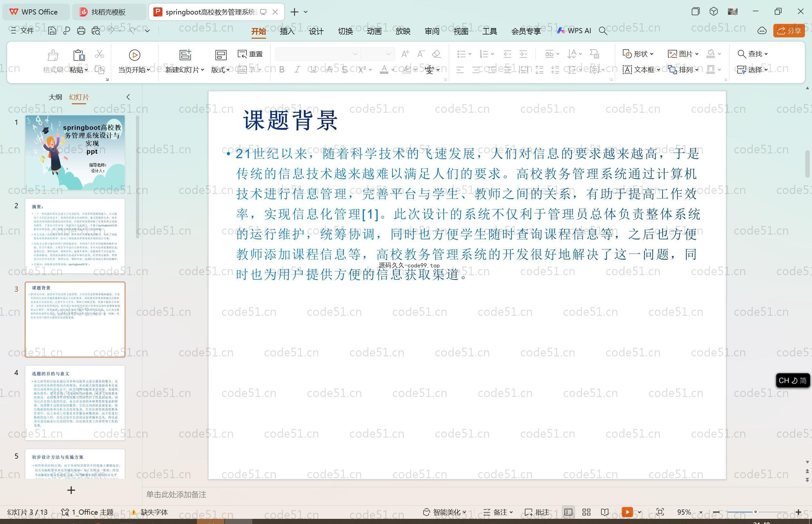This screenshot has height=524, width=812.
Task: Open the Paste dropdown
Action: pos(79,70)
